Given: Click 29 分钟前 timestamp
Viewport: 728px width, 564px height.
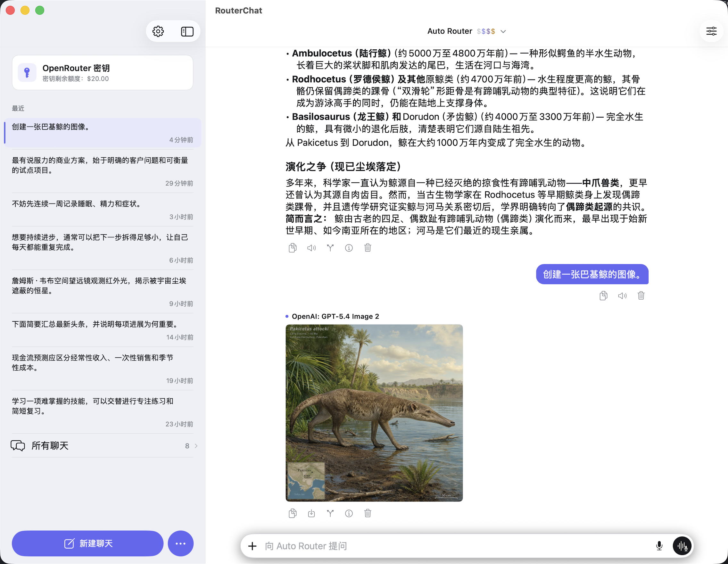Looking at the screenshot, I should [179, 183].
